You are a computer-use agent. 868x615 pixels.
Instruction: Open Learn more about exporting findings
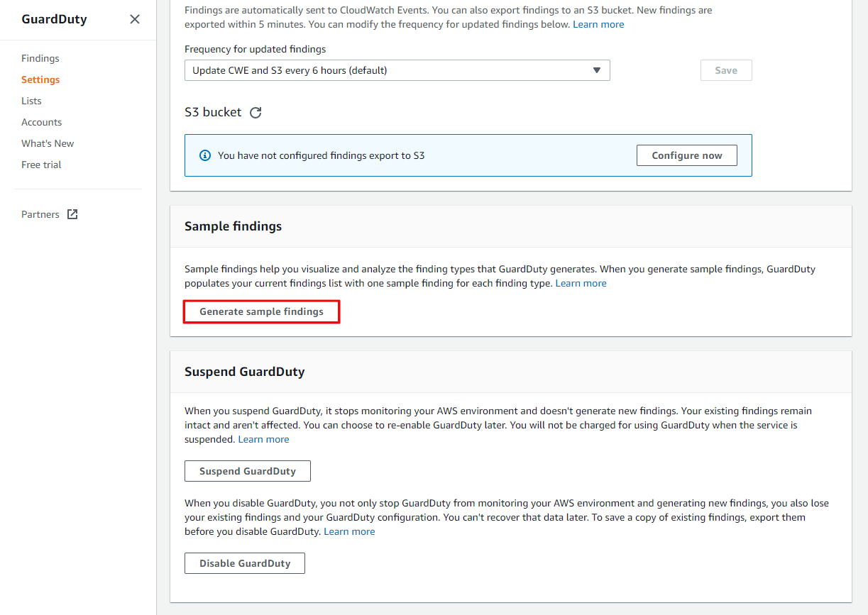coord(598,24)
